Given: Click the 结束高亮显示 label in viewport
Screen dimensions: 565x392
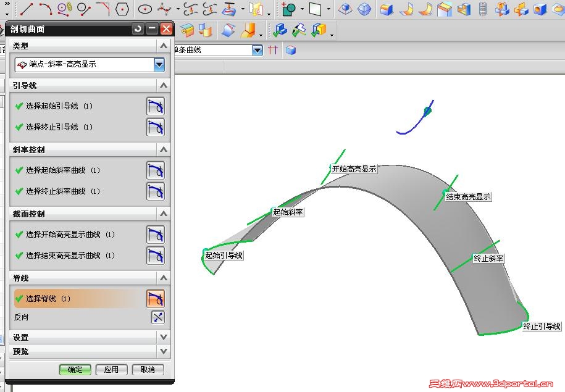Looking at the screenshot, I should tap(469, 197).
